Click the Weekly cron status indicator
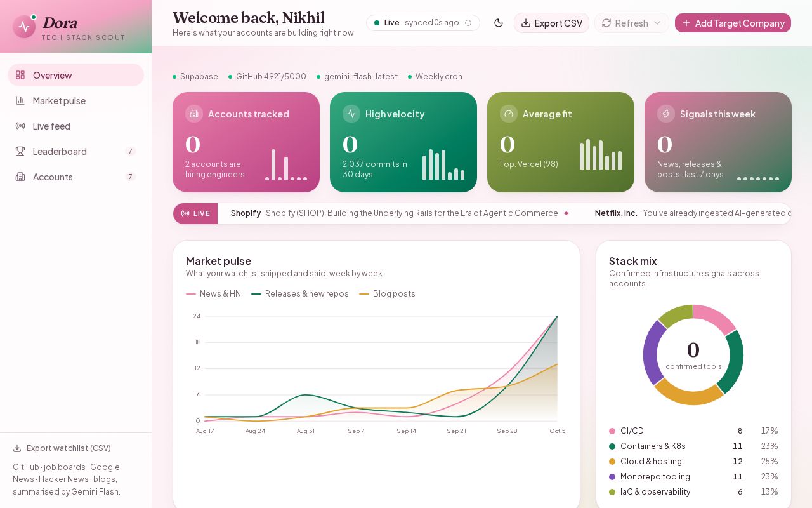The image size is (812, 508). (x=435, y=77)
